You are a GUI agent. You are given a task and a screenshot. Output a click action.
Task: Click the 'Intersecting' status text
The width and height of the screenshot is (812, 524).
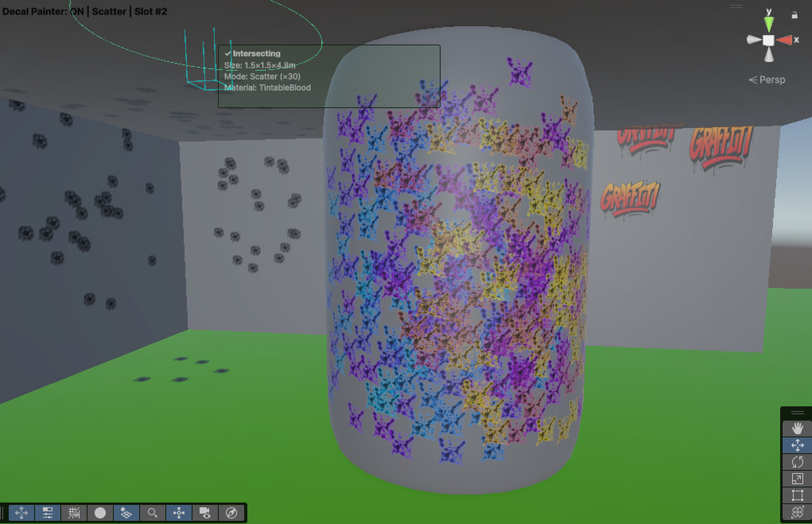(256, 53)
